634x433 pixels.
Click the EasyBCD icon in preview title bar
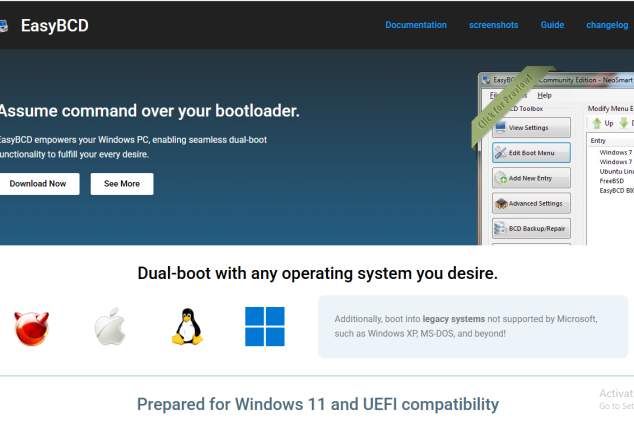tap(486, 80)
